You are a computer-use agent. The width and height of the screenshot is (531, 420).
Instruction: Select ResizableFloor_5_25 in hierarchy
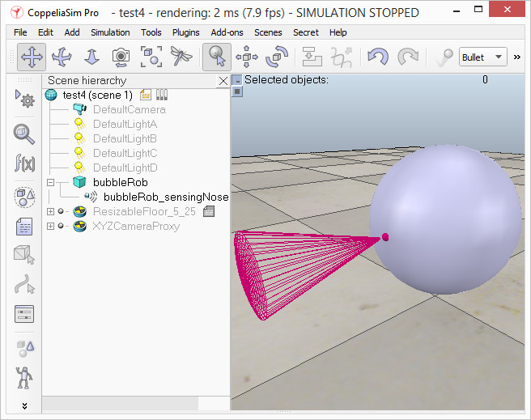pos(144,211)
